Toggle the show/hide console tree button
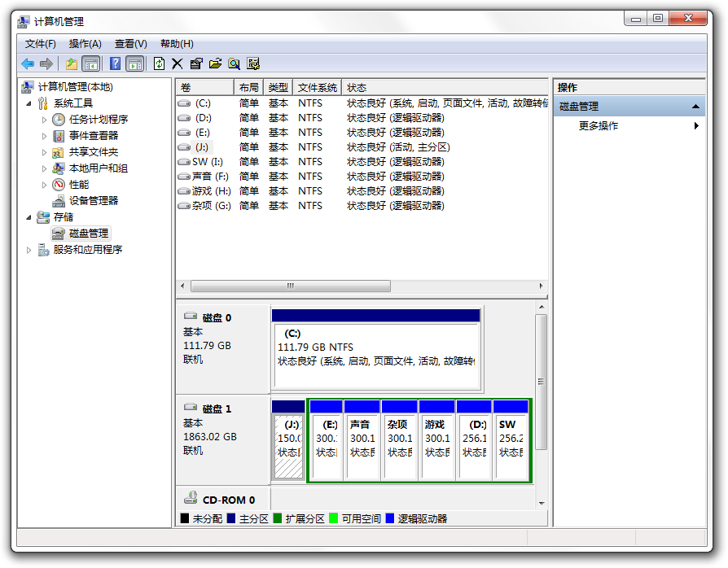Screen dimensions: 728x568 pos(91,63)
